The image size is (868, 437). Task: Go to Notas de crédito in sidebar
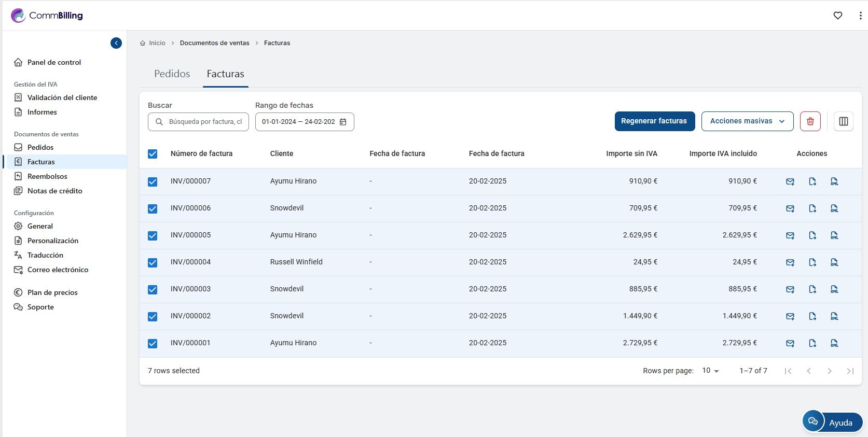click(54, 191)
